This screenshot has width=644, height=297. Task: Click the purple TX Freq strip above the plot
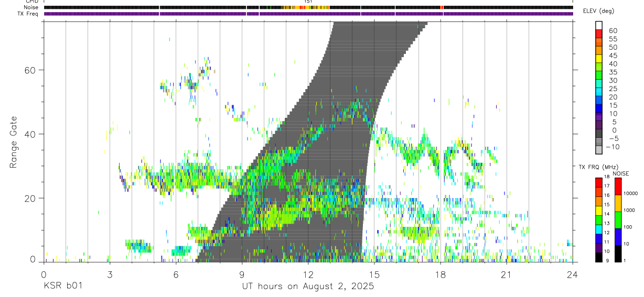click(308, 14)
